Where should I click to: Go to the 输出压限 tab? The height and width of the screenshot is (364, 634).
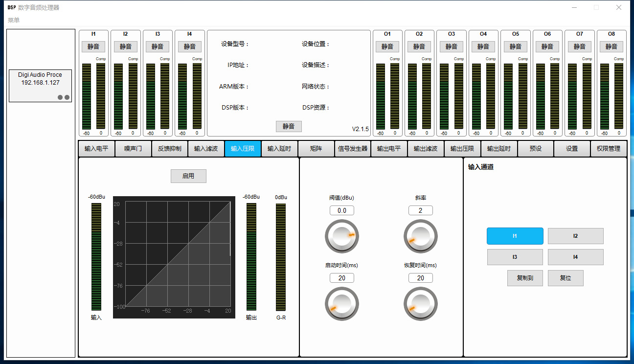click(x=462, y=149)
